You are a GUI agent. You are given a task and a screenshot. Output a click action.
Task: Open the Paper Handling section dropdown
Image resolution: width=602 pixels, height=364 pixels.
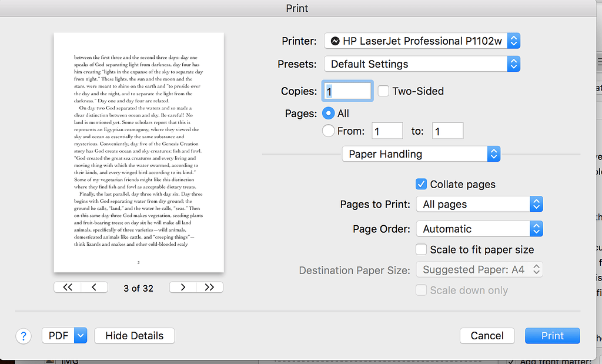pos(421,153)
